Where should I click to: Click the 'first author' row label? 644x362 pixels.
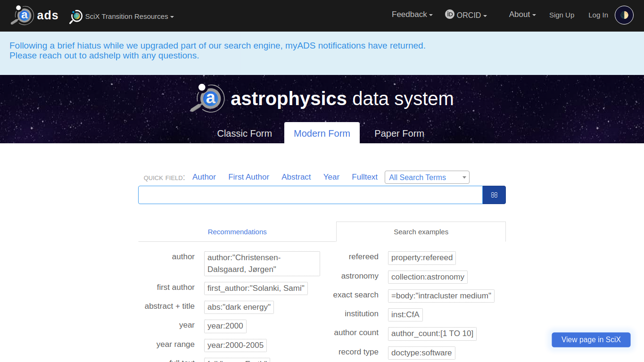click(x=176, y=288)
